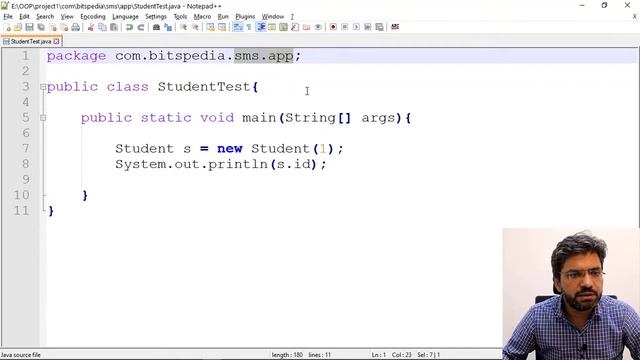Open the Edit menu
Viewport: 640px width, 360px height.
[x=24, y=17]
